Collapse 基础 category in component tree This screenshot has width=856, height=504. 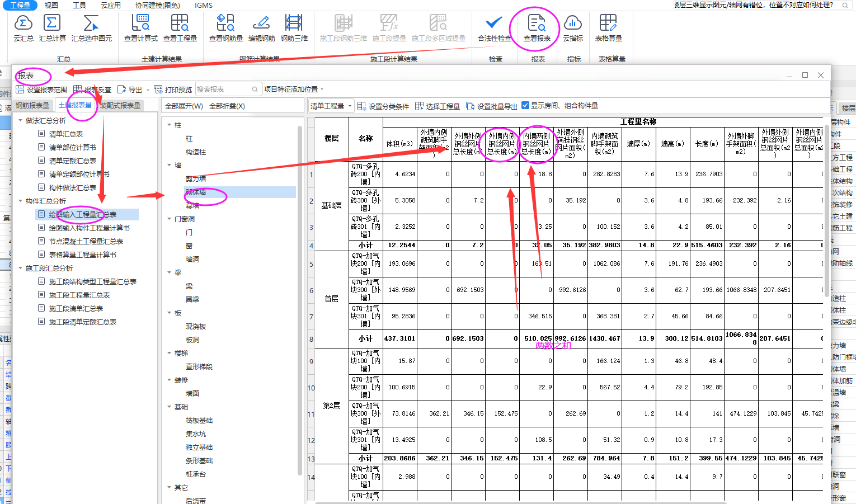click(170, 407)
